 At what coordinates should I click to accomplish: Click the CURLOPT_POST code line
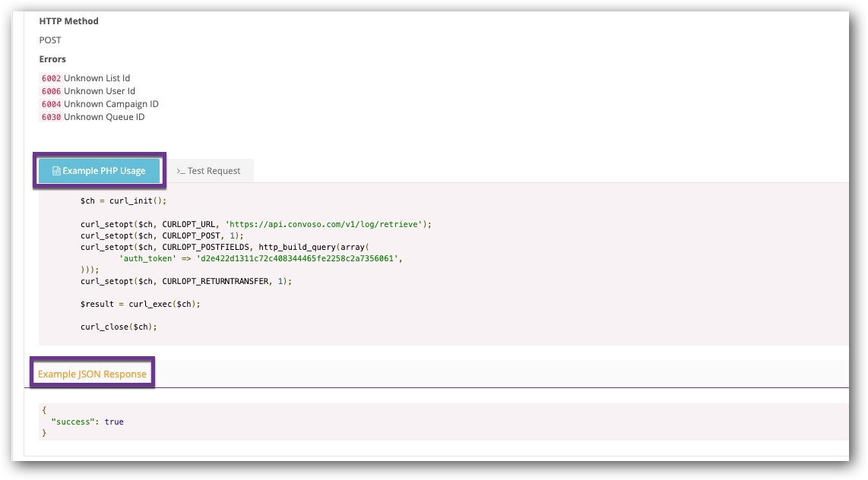pyautogui.click(x=162, y=235)
